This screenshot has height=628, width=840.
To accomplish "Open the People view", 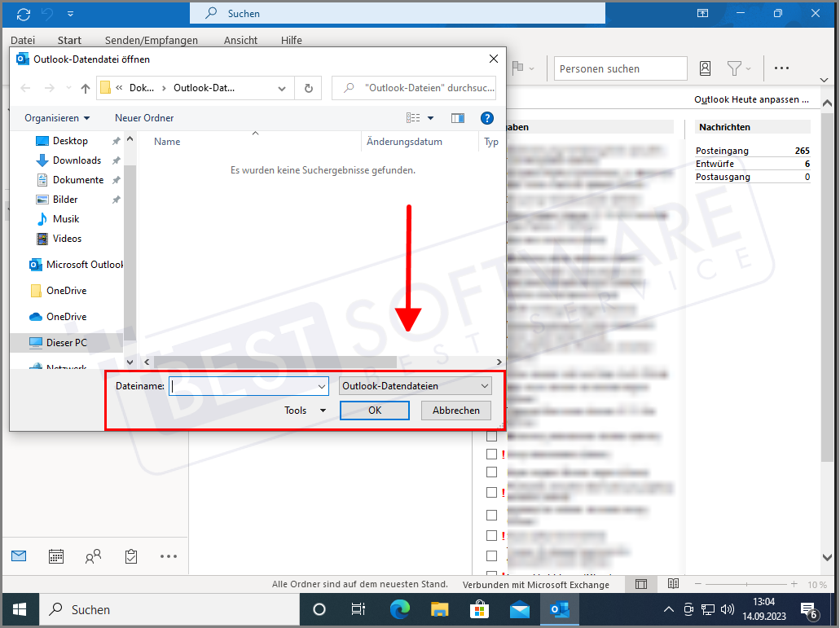I will (93, 556).
